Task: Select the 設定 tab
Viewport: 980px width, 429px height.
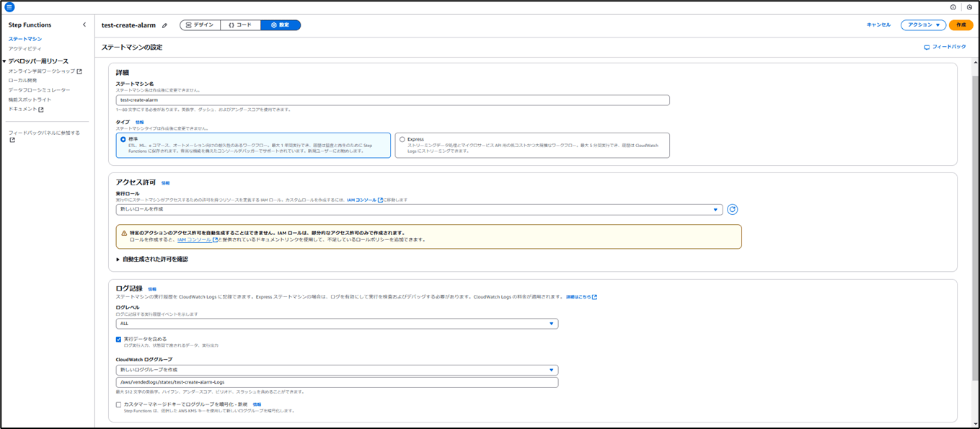Action: coord(281,25)
